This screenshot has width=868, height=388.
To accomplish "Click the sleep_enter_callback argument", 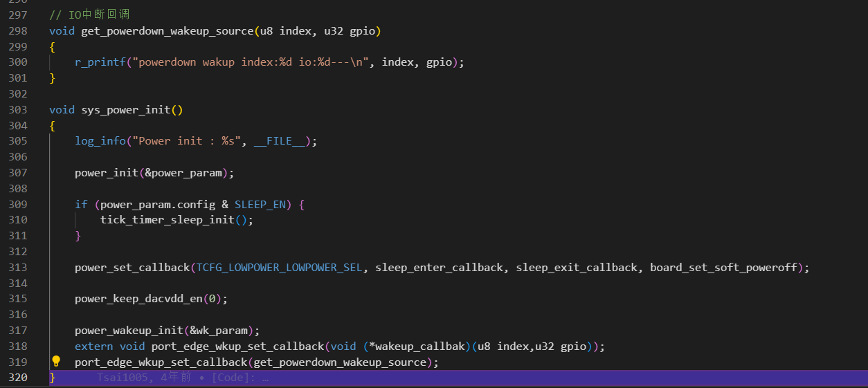I will point(439,267).
